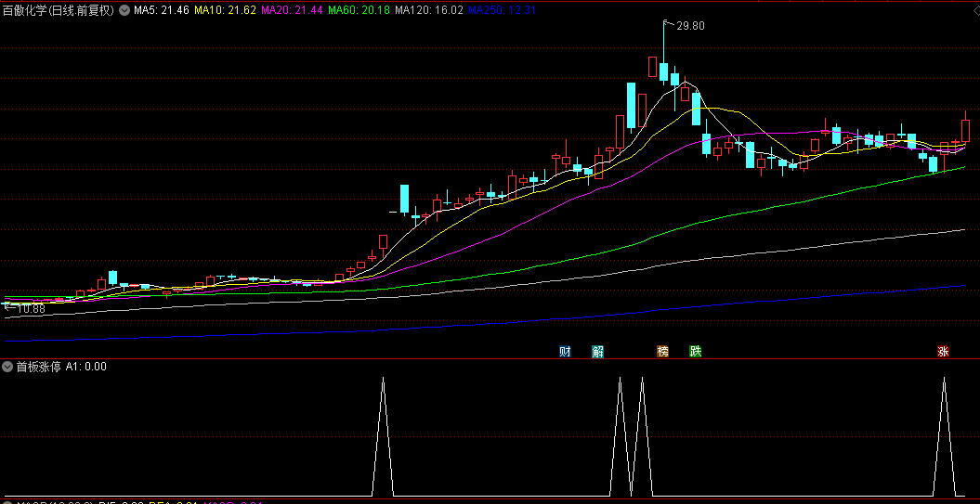Click the 首板涨停 indicator name

(x=39, y=367)
